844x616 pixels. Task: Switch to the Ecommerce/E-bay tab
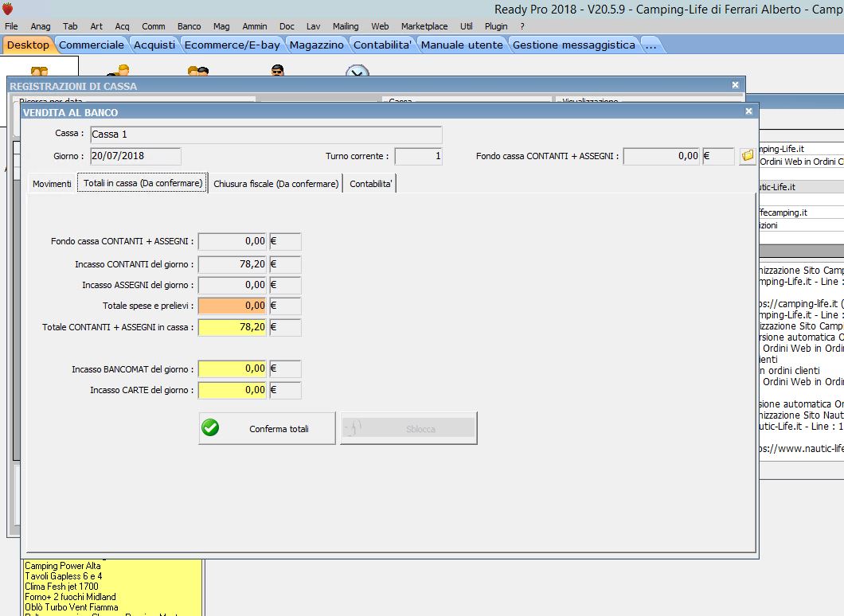tap(232, 45)
